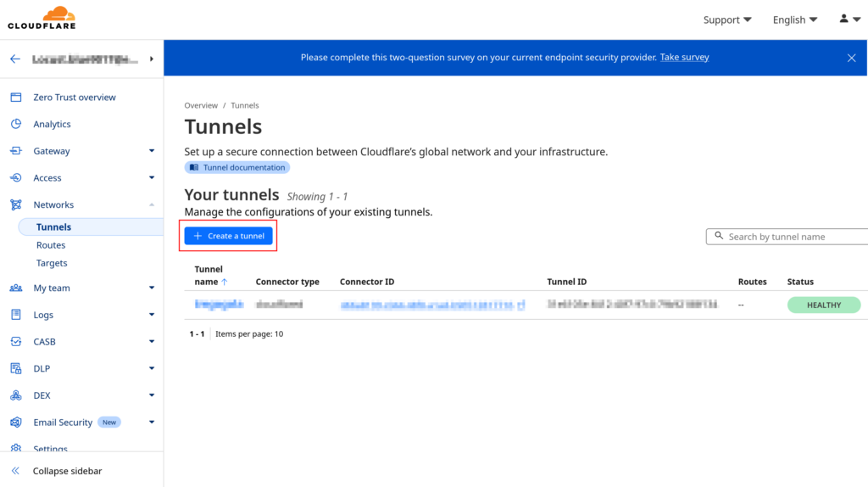Open account switcher chevron in sidebar
The width and height of the screenshot is (868, 487).
[151, 59]
